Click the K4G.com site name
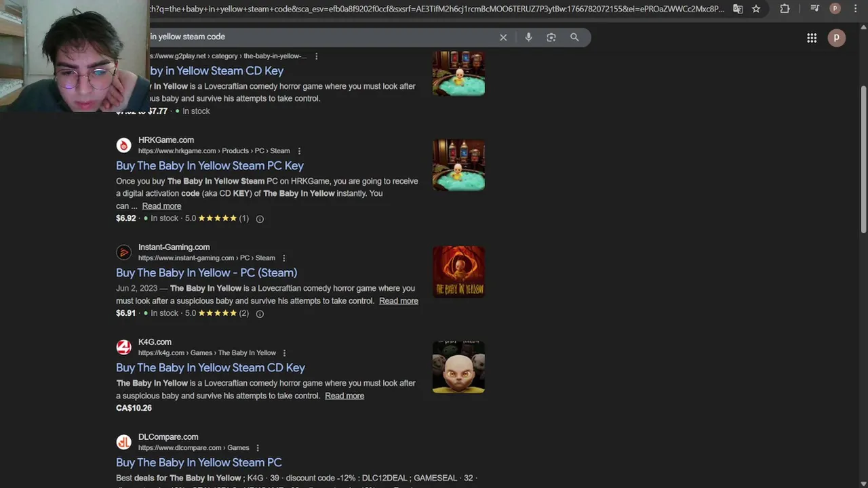Screen dimensions: 868x488 [155, 342]
